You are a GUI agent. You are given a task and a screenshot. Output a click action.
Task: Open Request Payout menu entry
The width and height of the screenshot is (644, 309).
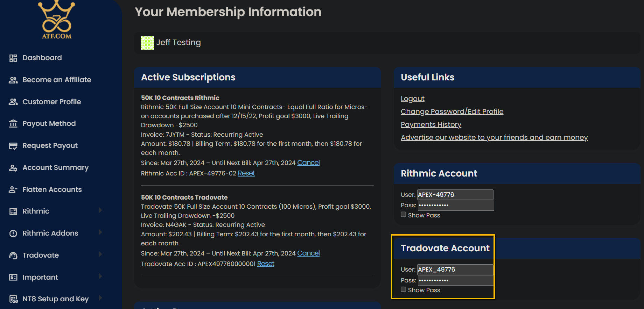click(x=50, y=145)
